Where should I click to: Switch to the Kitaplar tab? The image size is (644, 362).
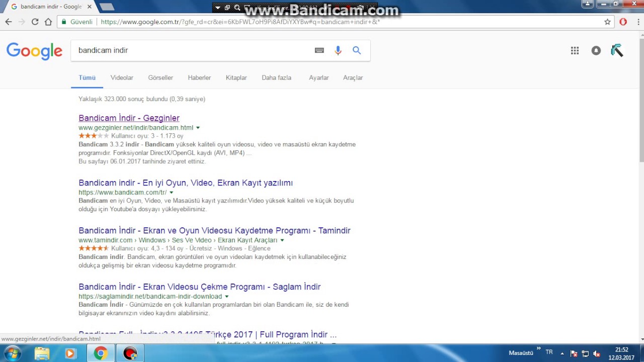pyautogui.click(x=236, y=77)
